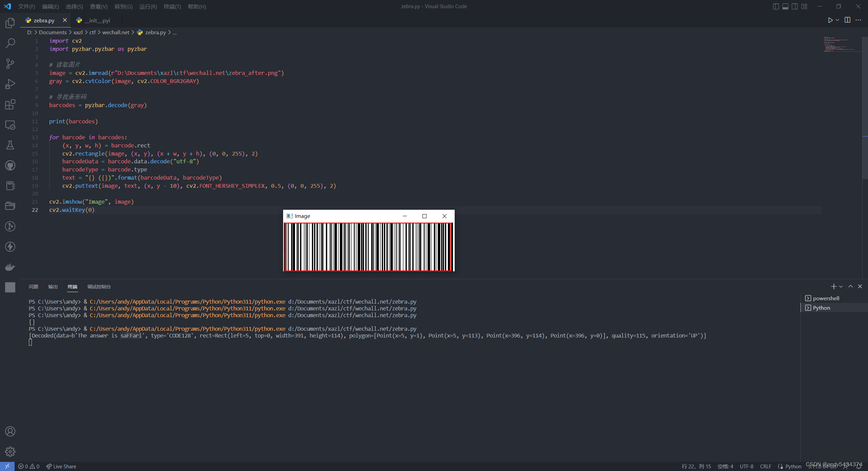Open errors and warnings count in status bar
868x471 pixels.
pyautogui.click(x=29, y=466)
